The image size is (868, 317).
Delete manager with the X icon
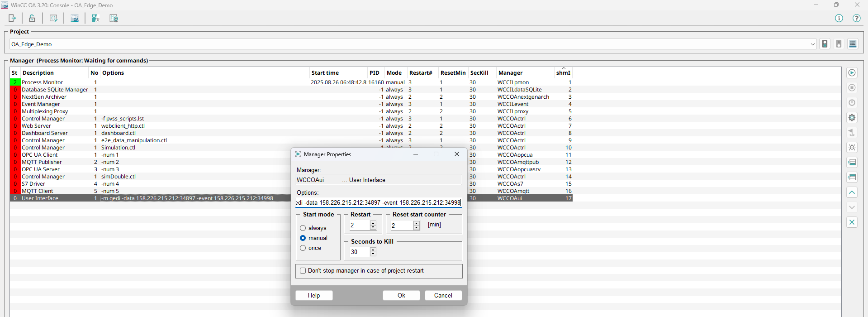pos(852,222)
